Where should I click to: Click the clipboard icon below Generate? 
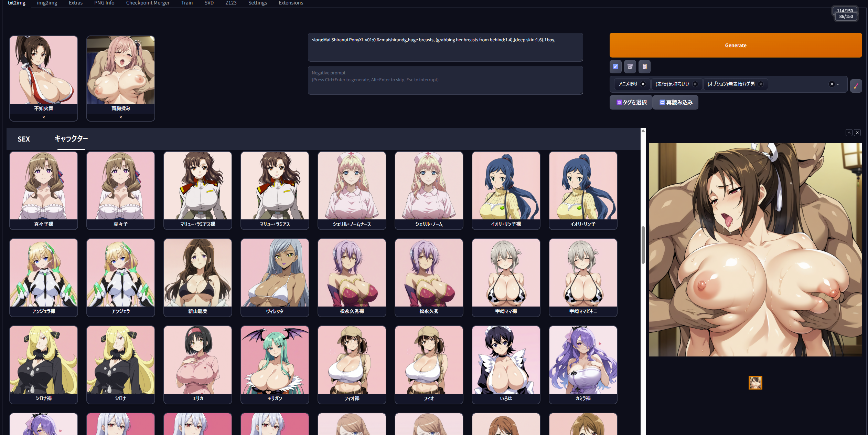tap(644, 66)
